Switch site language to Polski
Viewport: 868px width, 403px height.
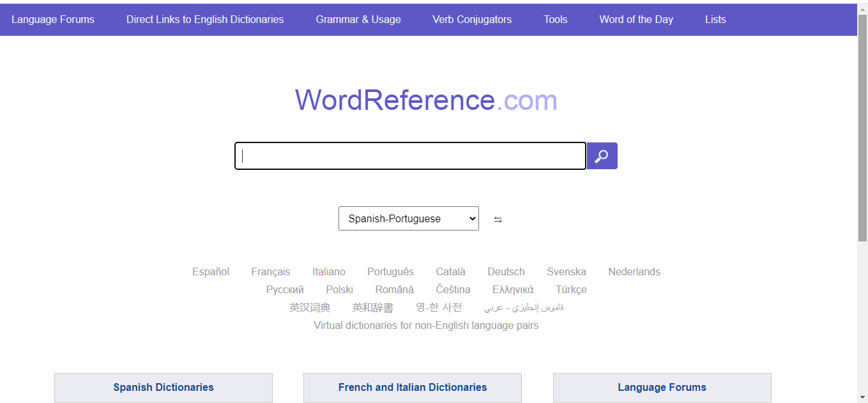point(339,289)
